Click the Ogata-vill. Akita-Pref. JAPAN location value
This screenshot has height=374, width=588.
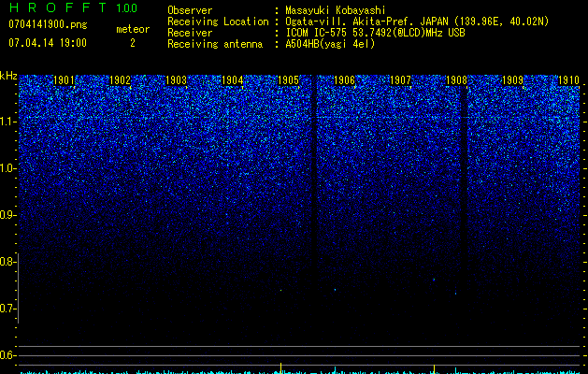point(417,22)
